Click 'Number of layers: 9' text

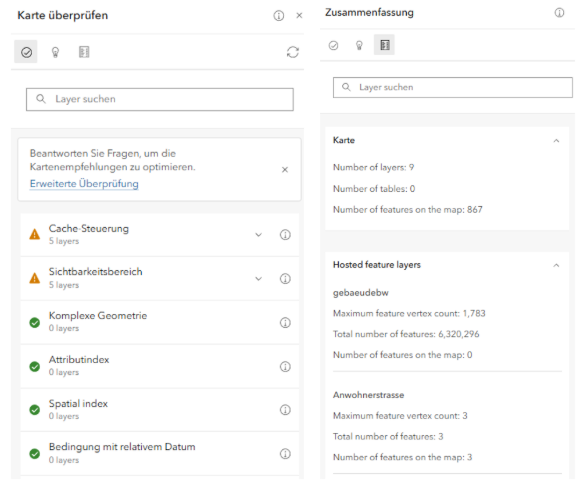click(373, 168)
